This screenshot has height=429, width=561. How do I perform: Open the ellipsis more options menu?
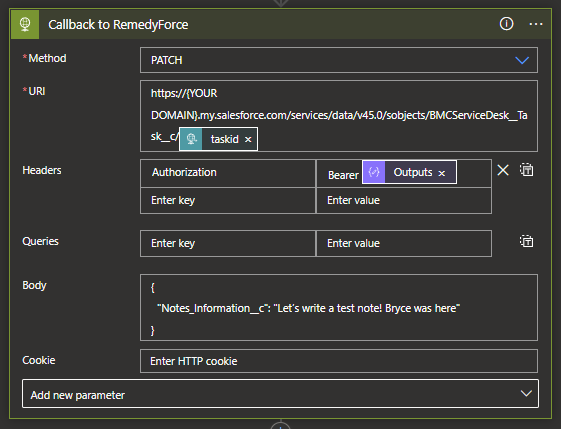(536, 24)
